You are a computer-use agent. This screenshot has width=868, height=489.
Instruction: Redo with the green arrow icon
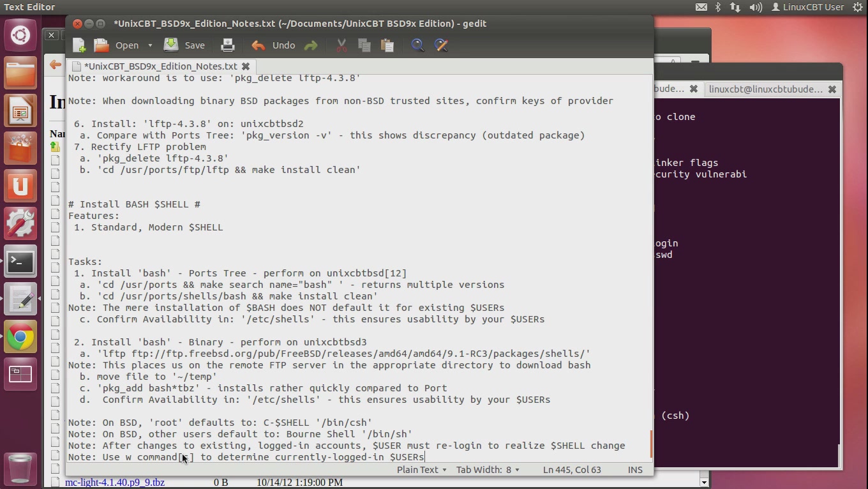(x=311, y=45)
